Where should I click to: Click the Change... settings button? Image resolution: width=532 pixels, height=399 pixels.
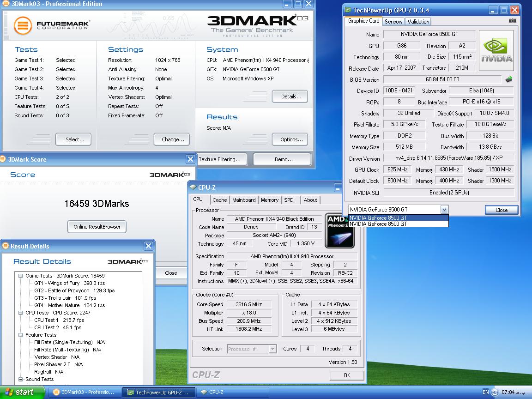coord(172,139)
